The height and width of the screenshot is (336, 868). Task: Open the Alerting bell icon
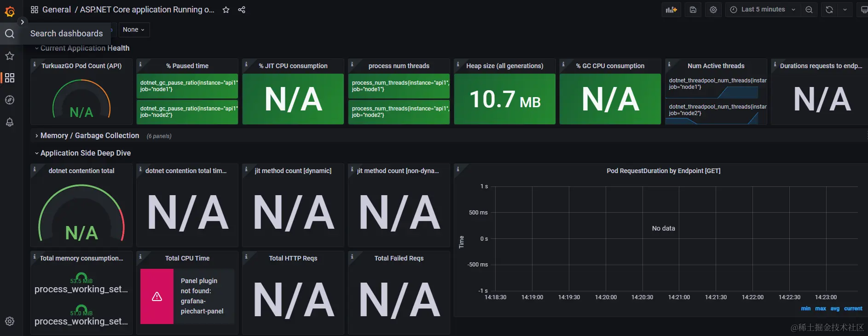pyautogui.click(x=10, y=122)
